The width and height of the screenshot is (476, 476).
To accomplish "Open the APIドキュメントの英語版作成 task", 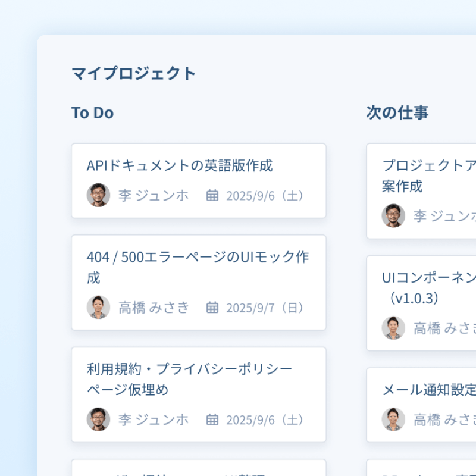I will (180, 165).
